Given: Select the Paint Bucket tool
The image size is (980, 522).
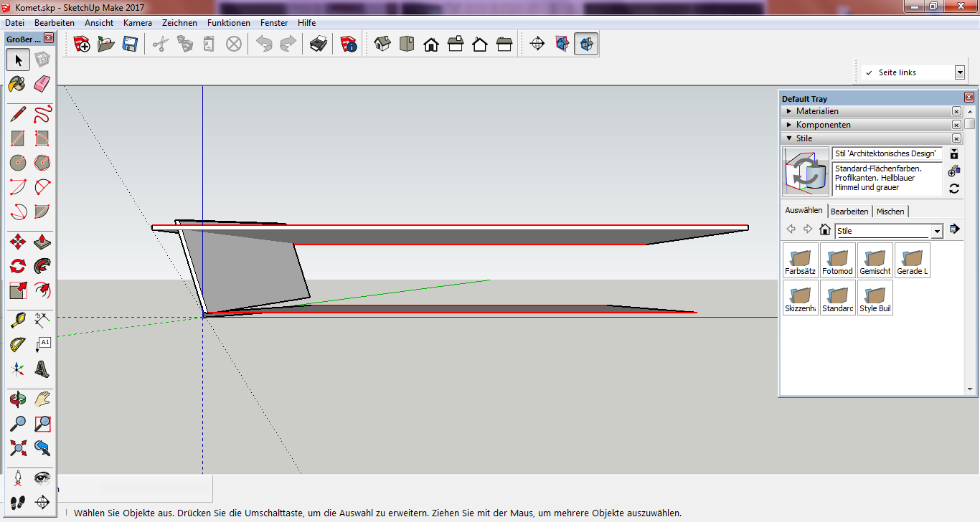Looking at the screenshot, I should (x=18, y=84).
